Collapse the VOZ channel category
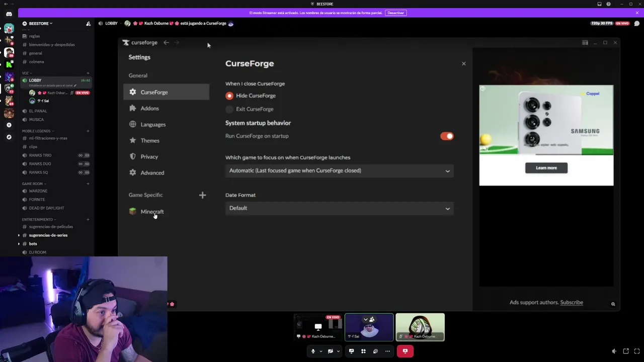Image resolution: width=644 pixels, height=362 pixels. (27, 73)
